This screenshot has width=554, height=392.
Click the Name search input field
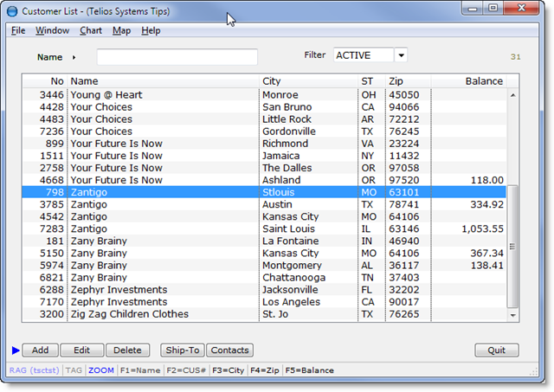coord(177,57)
